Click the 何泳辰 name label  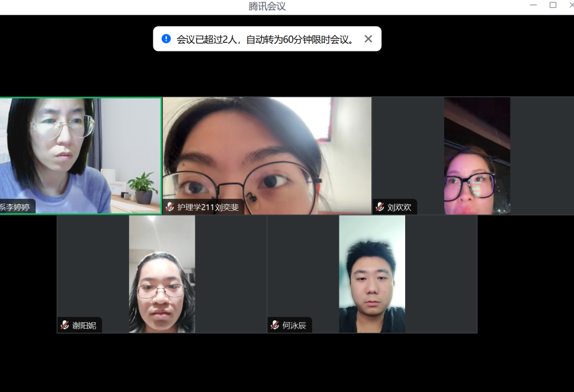click(294, 325)
